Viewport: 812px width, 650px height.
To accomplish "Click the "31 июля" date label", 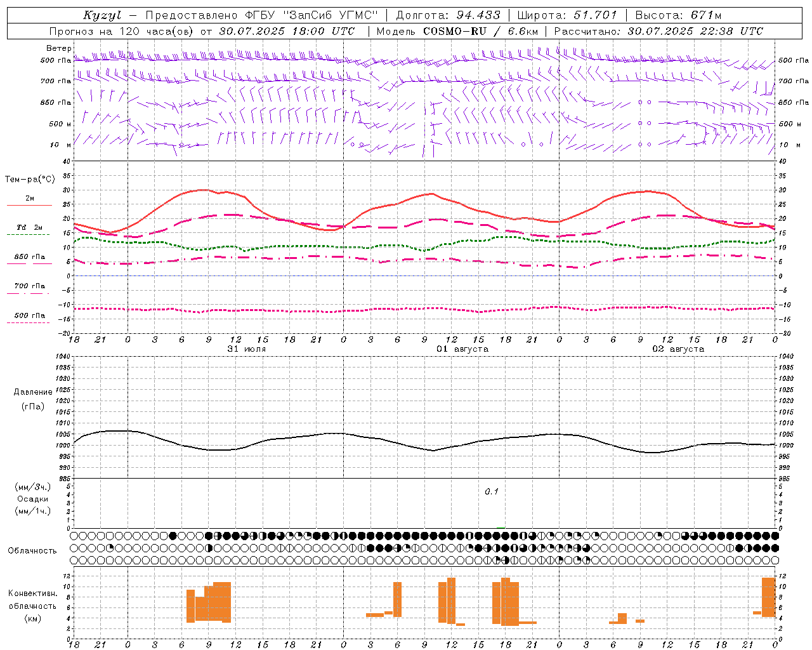I will 247,349.
